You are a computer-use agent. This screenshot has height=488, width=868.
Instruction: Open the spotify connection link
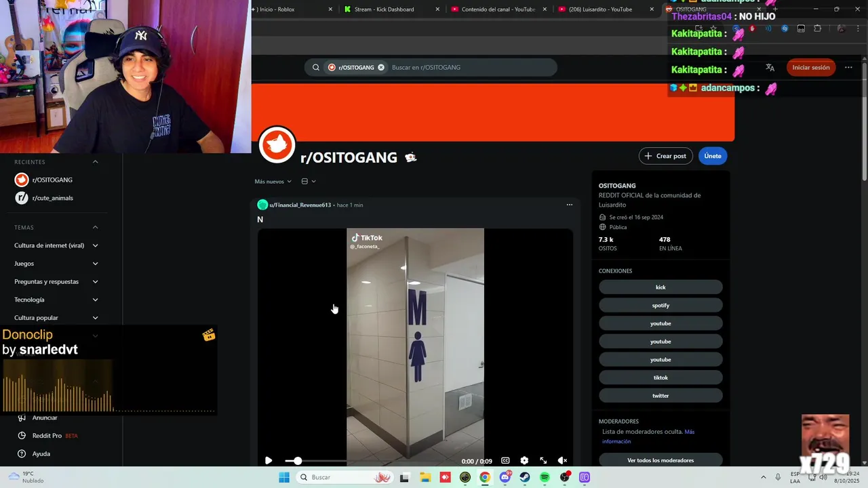coord(660,305)
